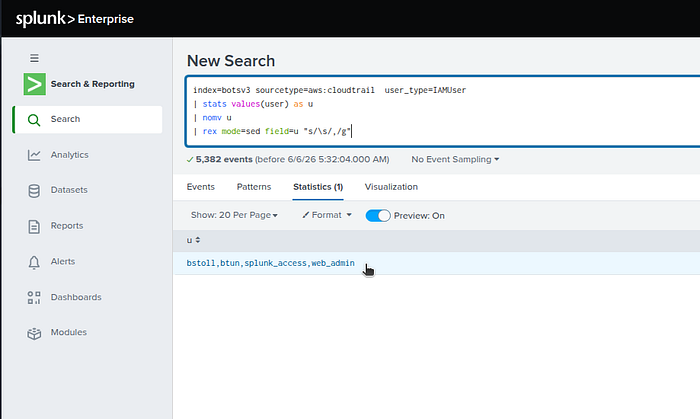Click the pencil icon next to Format

[x=305, y=215]
